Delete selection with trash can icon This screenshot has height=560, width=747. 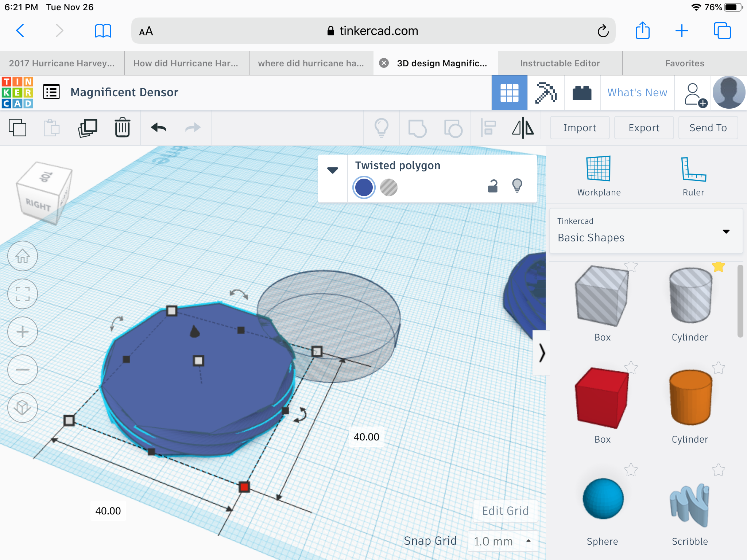pyautogui.click(x=122, y=127)
